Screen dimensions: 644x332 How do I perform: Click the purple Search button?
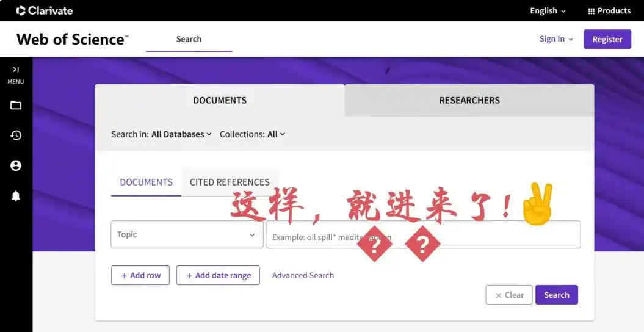[x=557, y=295]
